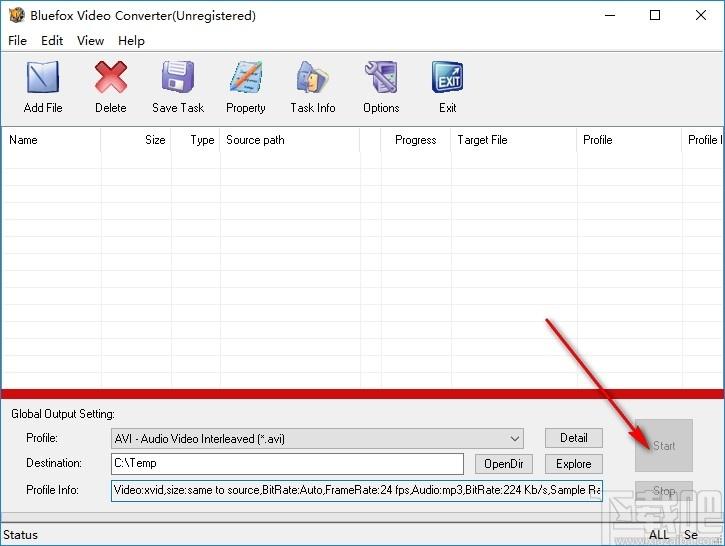Click the Profile column header
Viewport: 725px width, 546px height.
click(629, 140)
